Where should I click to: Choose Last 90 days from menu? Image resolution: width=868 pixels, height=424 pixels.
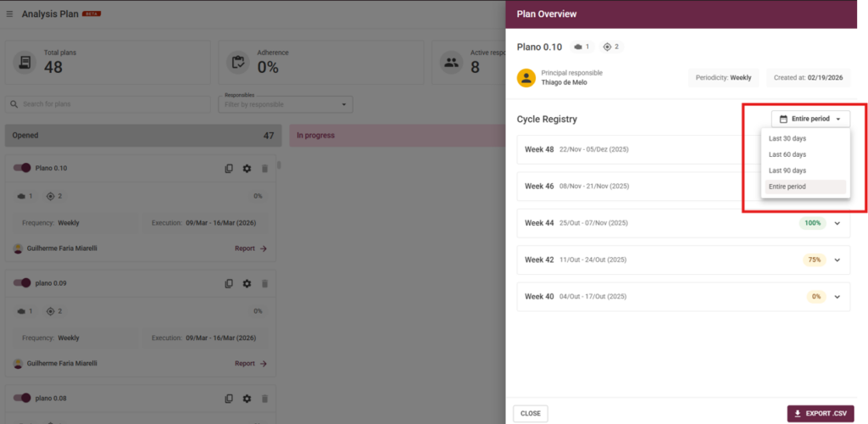(x=787, y=170)
